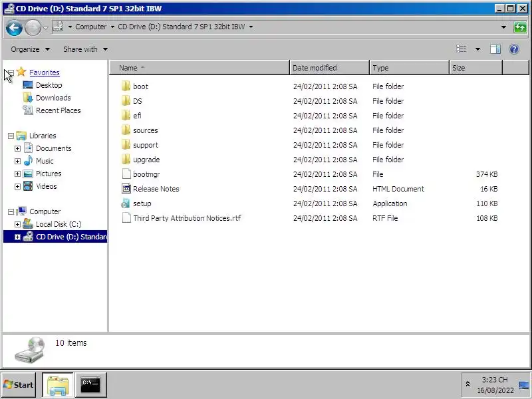The width and height of the screenshot is (532, 399).
Task: Select the DS folder icon
Action: [x=126, y=101]
